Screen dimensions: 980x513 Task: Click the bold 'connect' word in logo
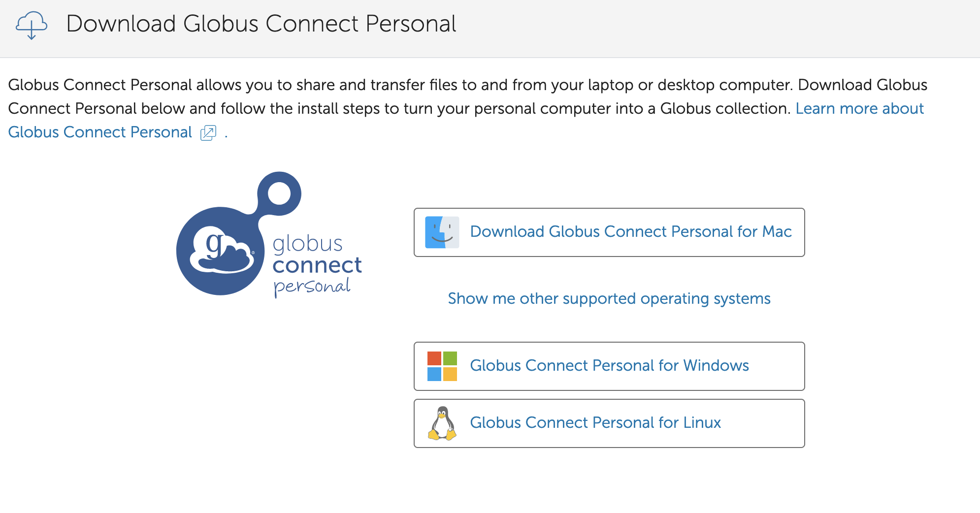tap(317, 265)
